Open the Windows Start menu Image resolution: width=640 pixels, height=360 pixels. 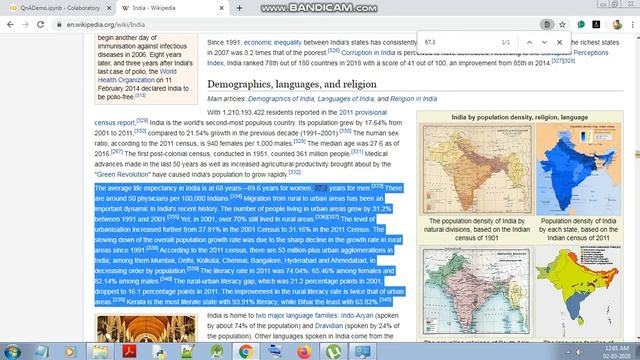pos(12,351)
